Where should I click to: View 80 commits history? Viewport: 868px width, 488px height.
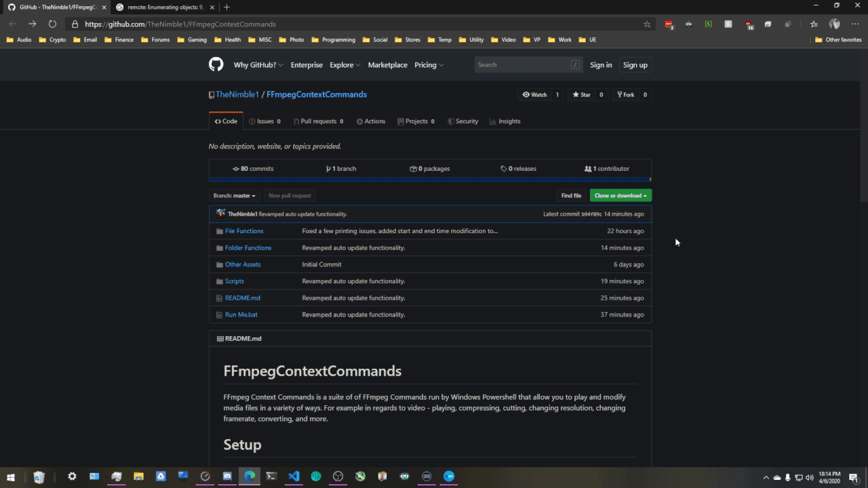(x=253, y=169)
